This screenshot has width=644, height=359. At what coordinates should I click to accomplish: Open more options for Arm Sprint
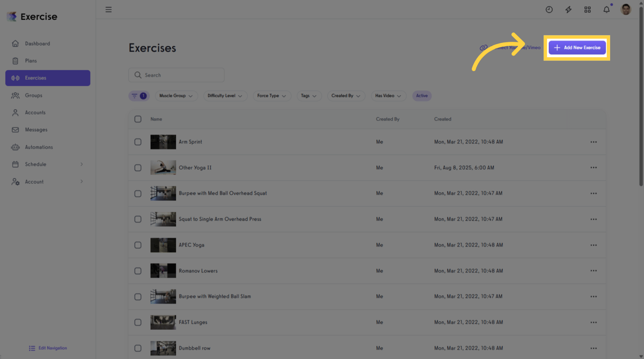(594, 142)
